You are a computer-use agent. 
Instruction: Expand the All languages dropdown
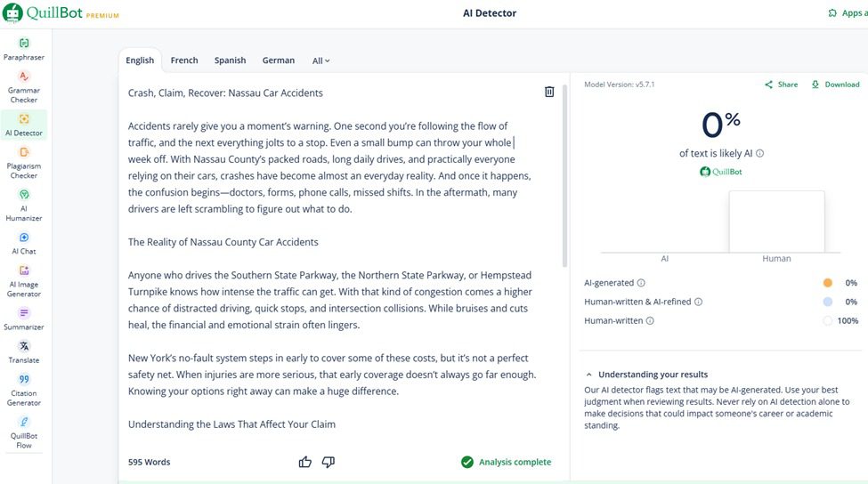coord(320,60)
